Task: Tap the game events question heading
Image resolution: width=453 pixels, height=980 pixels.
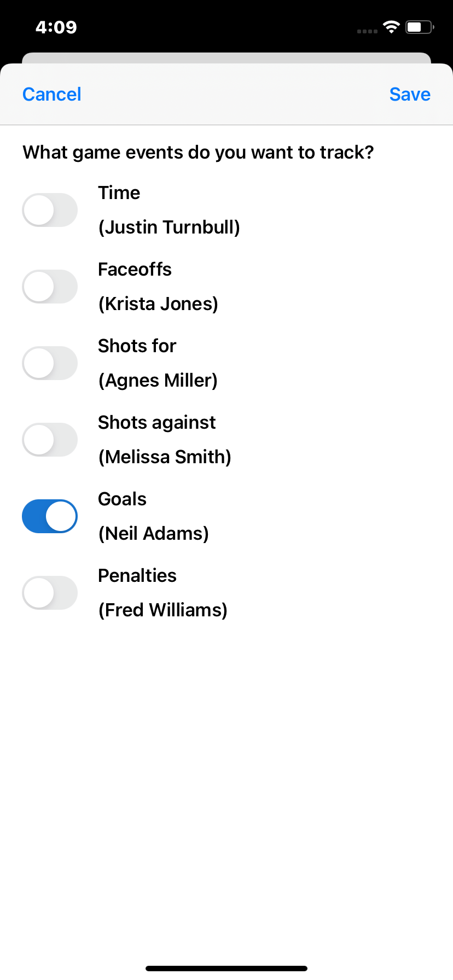Action: pyautogui.click(x=198, y=153)
